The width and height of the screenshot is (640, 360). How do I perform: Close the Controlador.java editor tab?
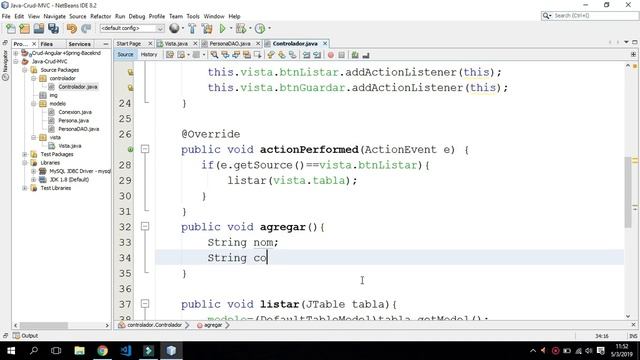pyautogui.click(x=325, y=43)
